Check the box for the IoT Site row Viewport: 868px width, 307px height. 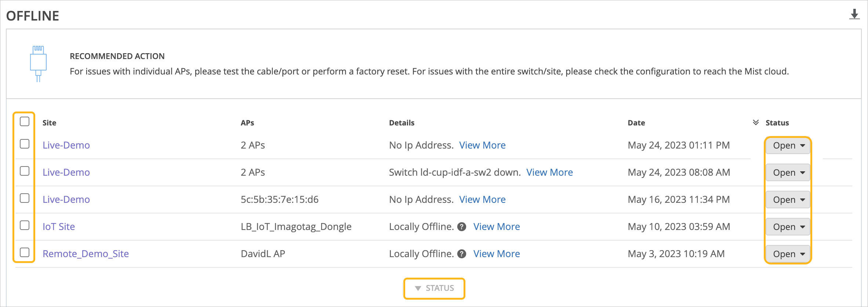[25, 225]
